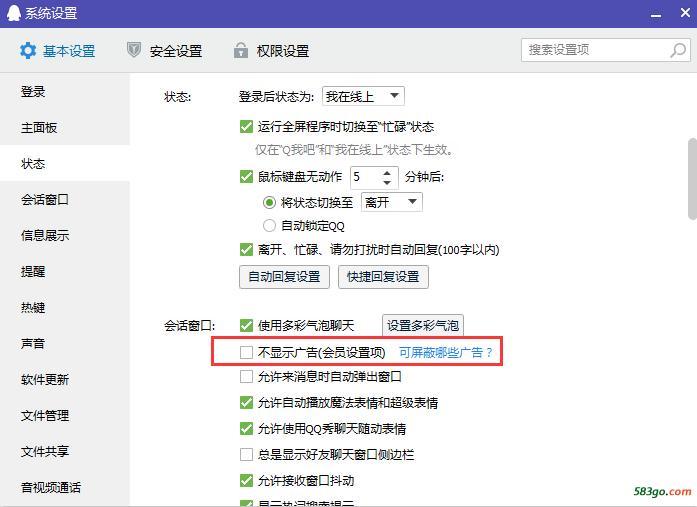Open the 会话窗口 sidebar section

pyautogui.click(x=65, y=200)
